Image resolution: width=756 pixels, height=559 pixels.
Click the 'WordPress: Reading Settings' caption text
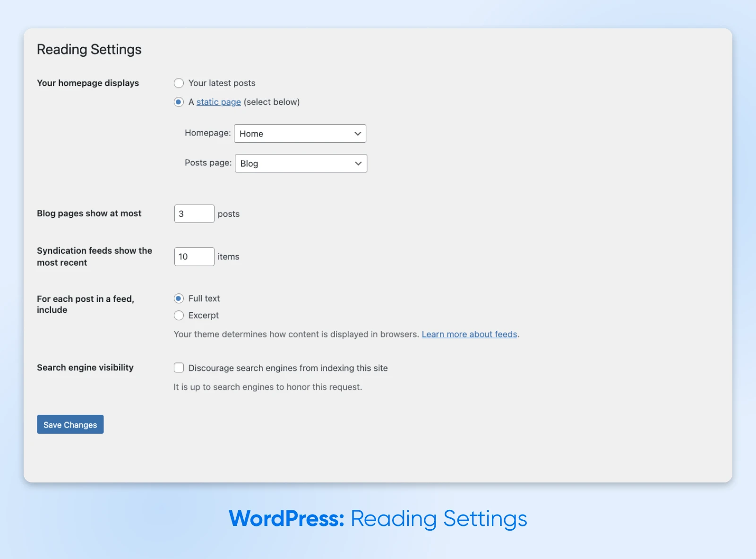pyautogui.click(x=378, y=518)
